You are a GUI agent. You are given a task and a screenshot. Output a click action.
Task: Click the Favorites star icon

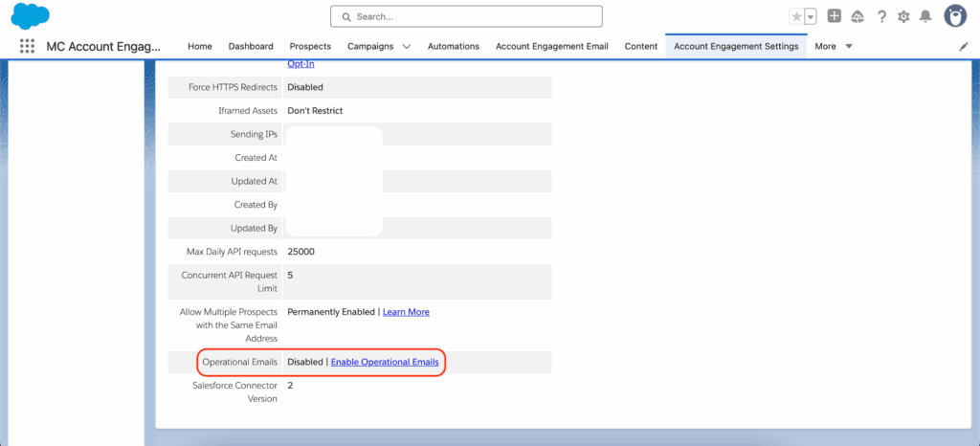coord(796,17)
